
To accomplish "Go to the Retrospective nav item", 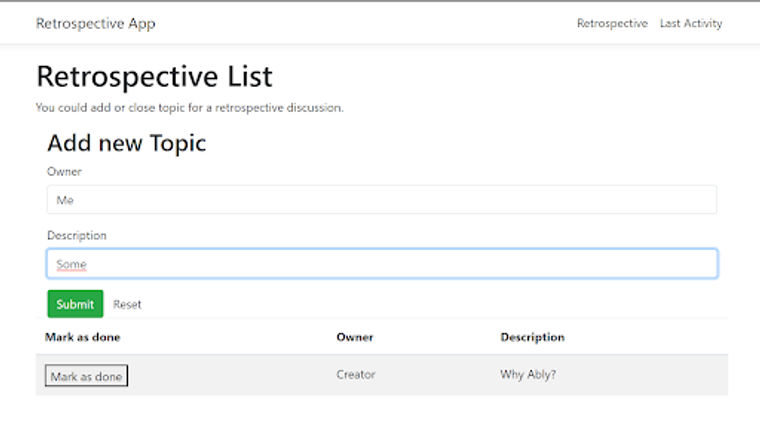I will [x=612, y=23].
